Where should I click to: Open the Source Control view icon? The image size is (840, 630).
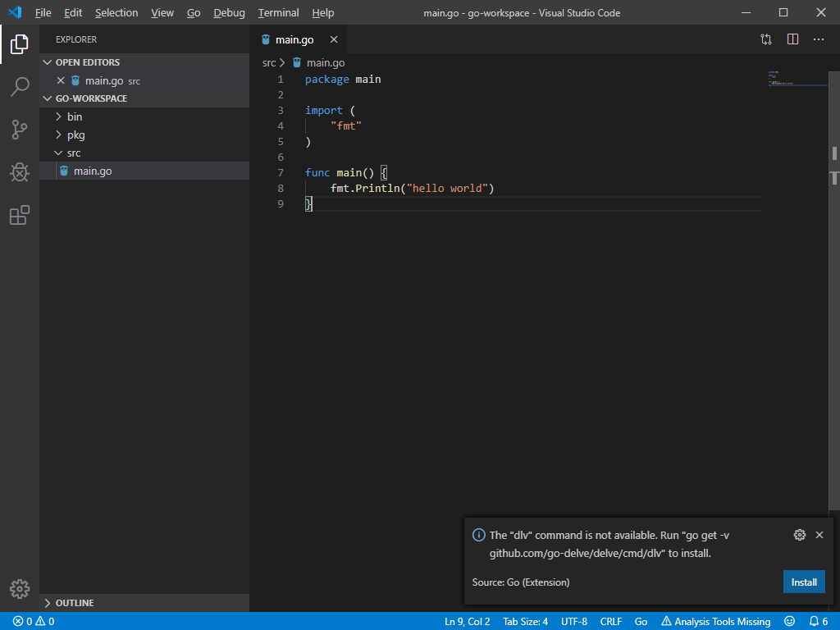20,130
